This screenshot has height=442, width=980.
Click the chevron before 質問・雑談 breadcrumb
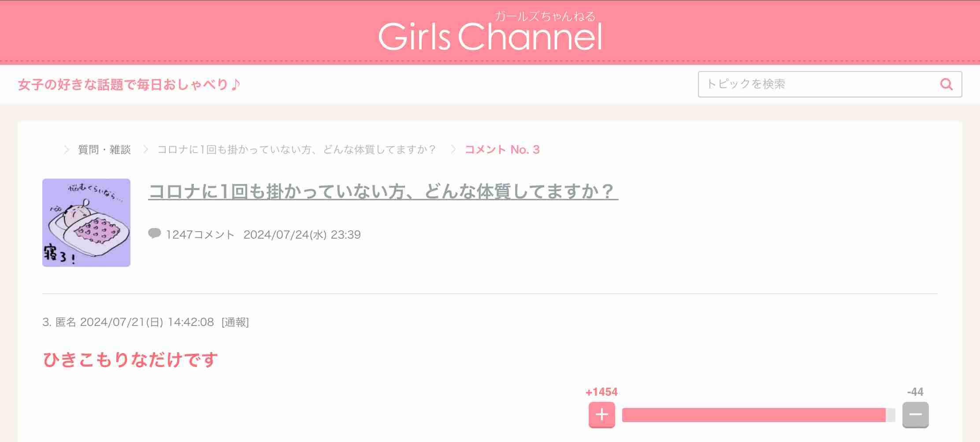click(67, 150)
